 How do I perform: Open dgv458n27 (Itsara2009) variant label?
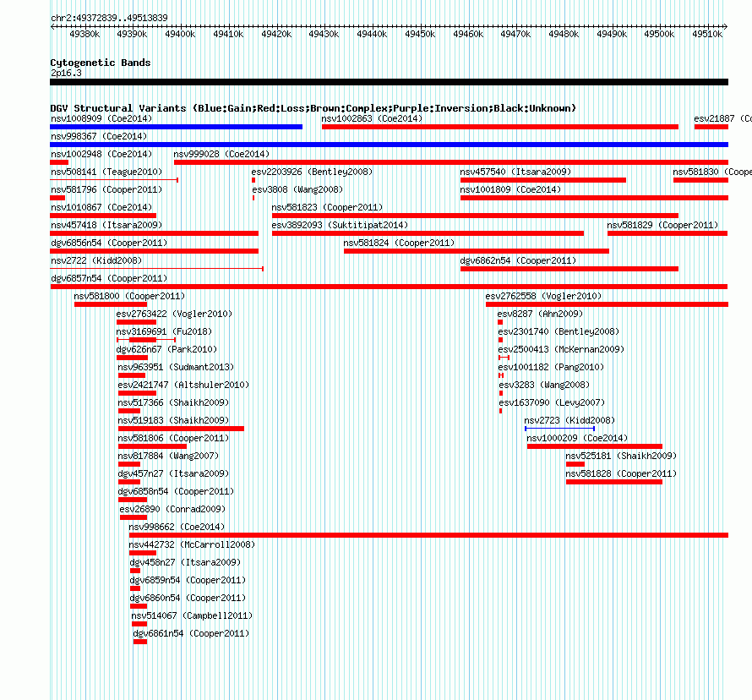(x=185, y=562)
